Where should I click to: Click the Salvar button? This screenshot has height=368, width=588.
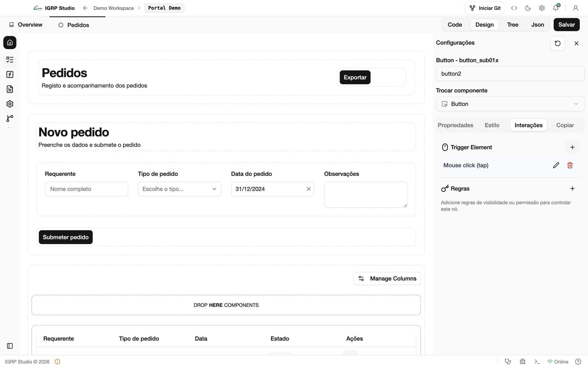[567, 25]
